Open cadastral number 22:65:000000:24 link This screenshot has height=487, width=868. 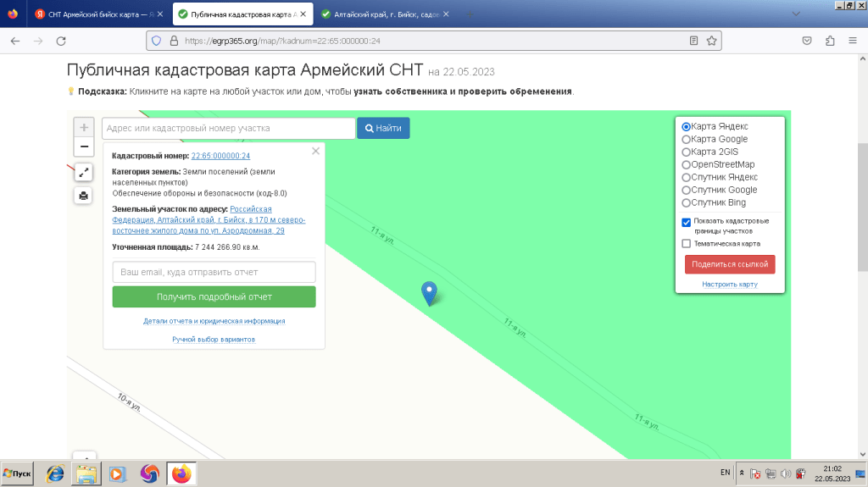coord(220,156)
